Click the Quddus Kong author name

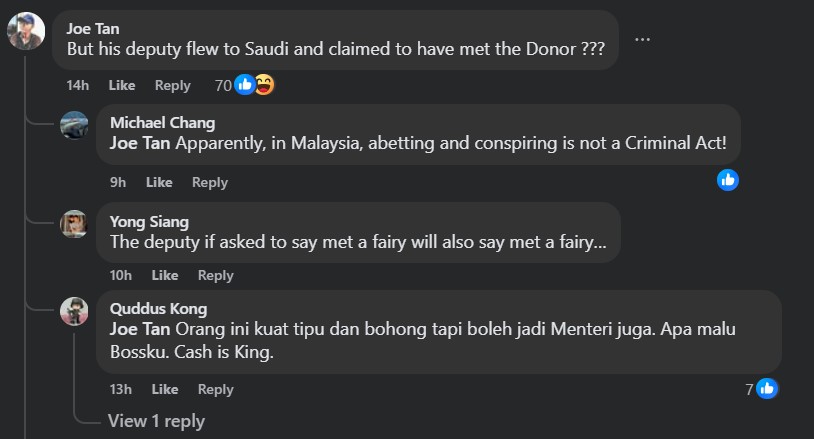[158, 309]
